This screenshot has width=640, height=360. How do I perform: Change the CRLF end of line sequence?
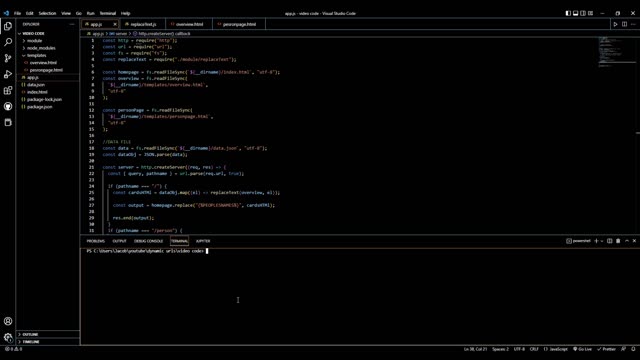[x=534, y=349]
